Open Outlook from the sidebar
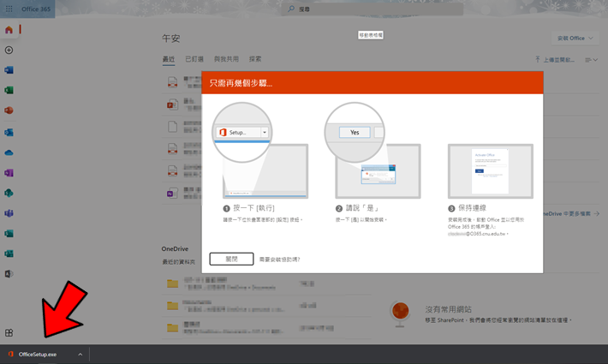Viewport: 608px width, 364px height. click(9, 133)
